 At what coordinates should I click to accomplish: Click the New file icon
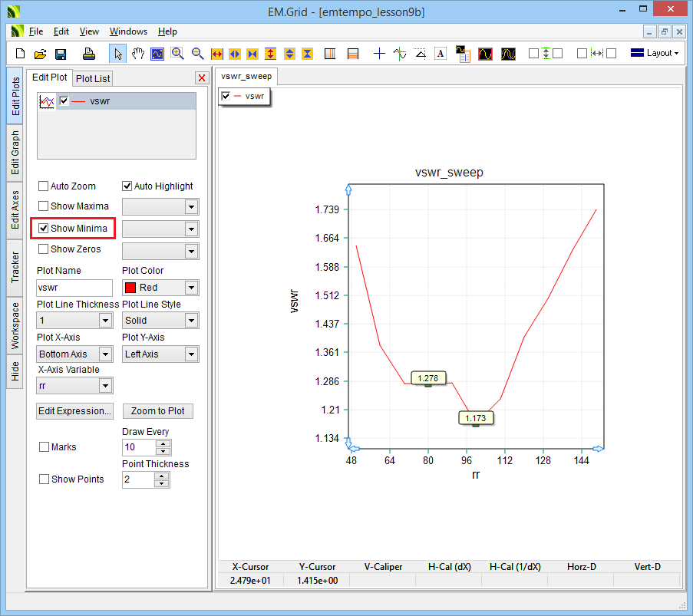(20, 54)
